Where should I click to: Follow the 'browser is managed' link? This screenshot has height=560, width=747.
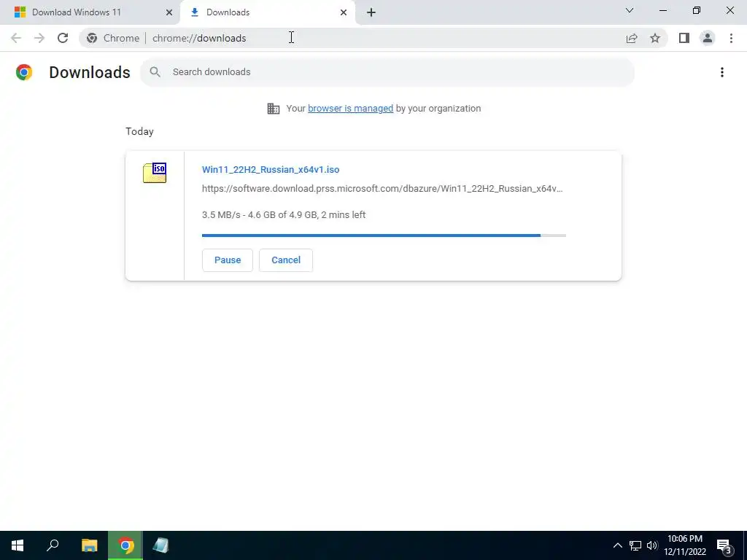(x=350, y=109)
